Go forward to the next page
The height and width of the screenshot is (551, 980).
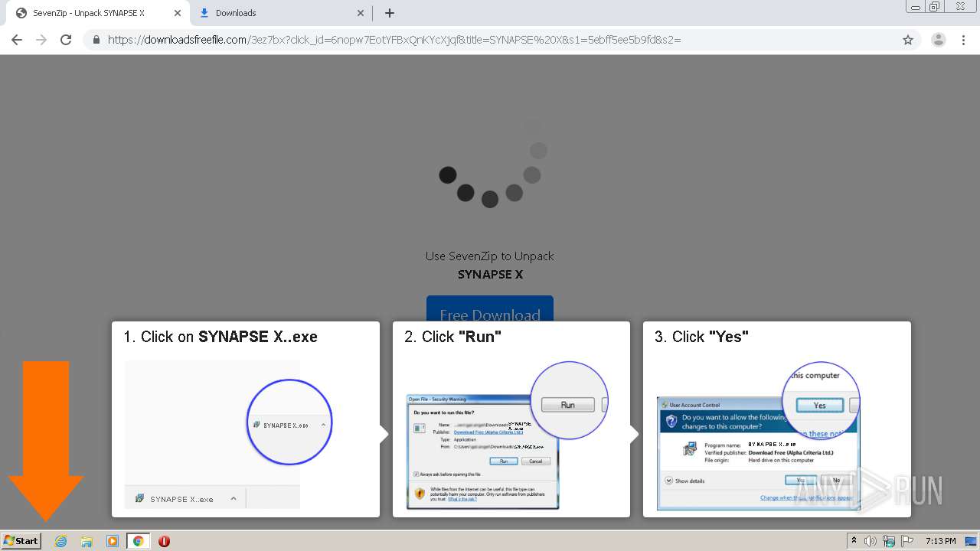pyautogui.click(x=41, y=40)
